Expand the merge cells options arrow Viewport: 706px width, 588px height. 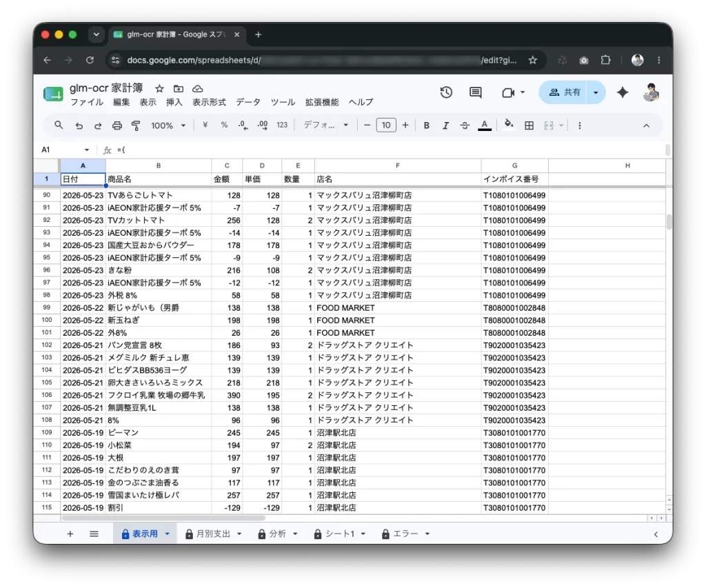[561, 125]
